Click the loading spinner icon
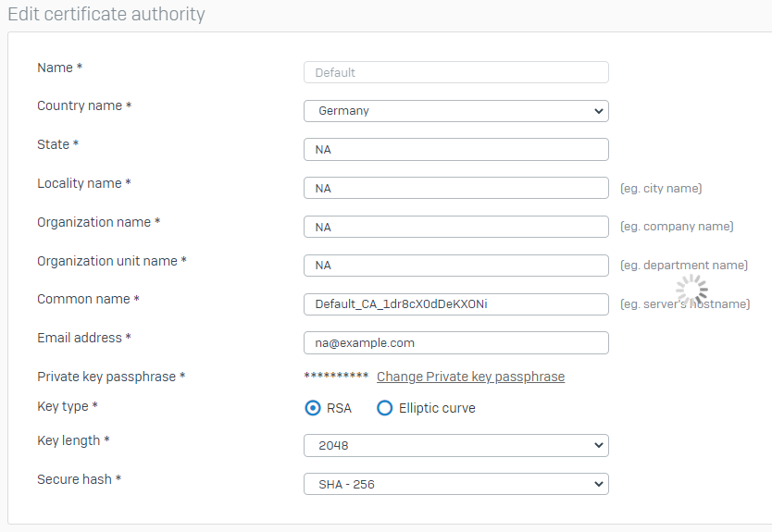Viewport: 772px width, 532px height. tap(691, 290)
